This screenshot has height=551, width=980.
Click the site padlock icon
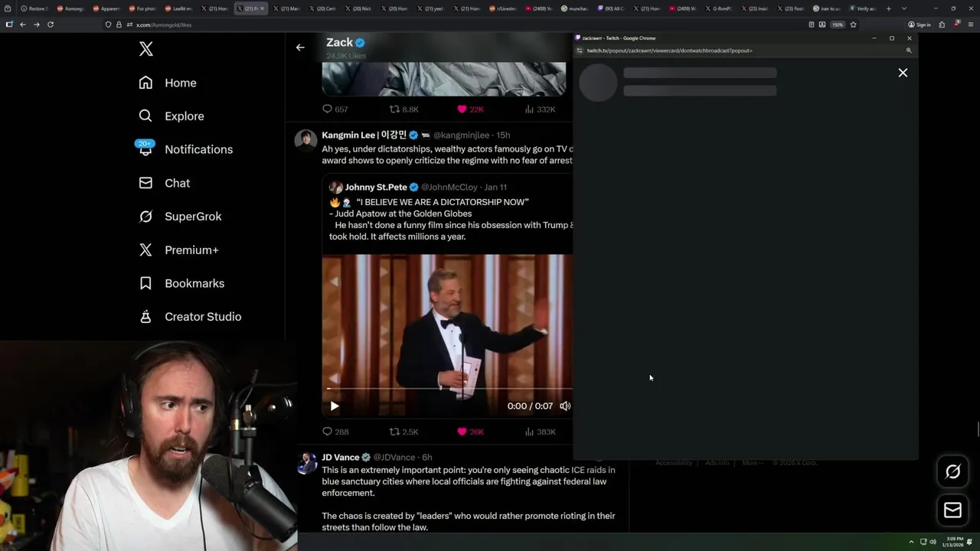point(119,24)
